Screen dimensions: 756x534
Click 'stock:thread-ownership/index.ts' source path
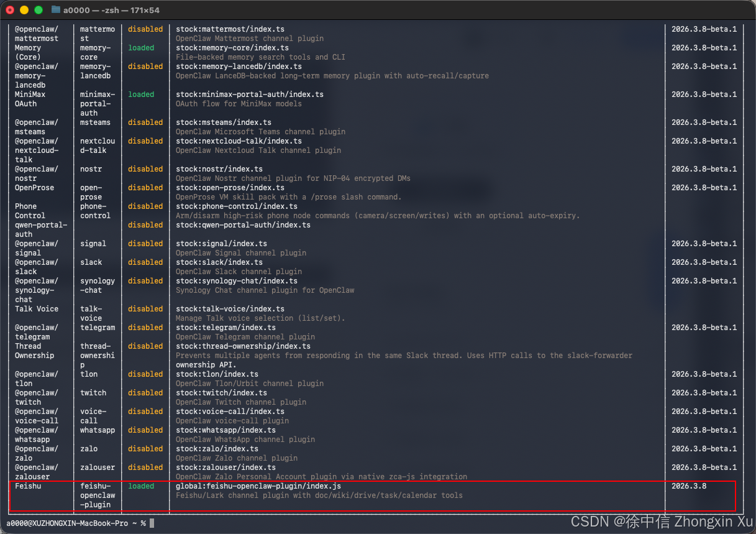coord(243,346)
